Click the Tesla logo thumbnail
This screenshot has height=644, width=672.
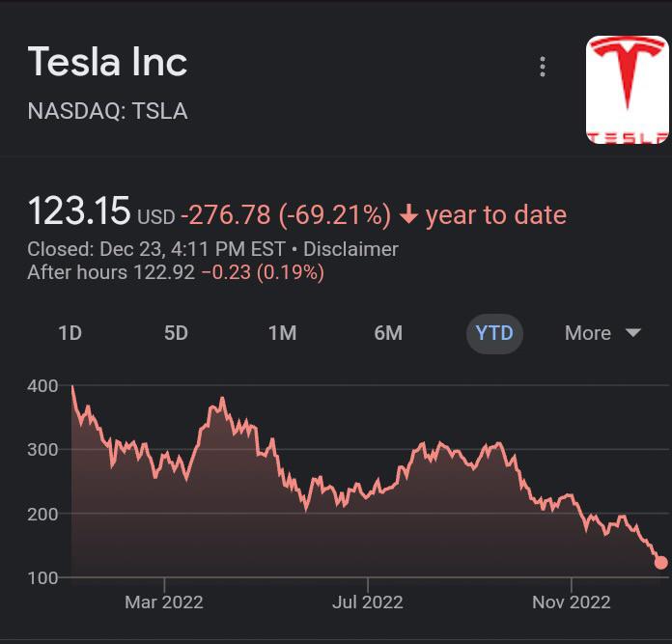pos(628,90)
